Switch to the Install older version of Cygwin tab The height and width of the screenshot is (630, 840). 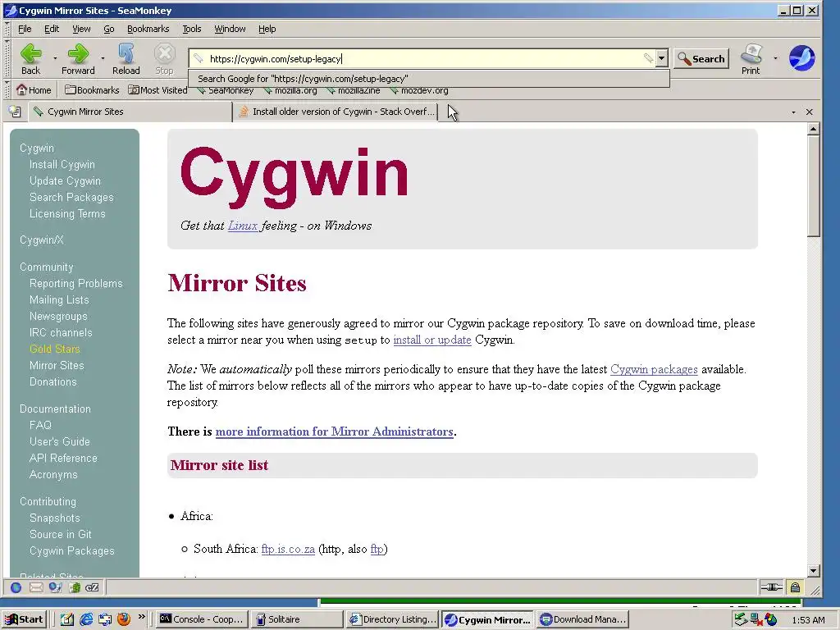point(336,112)
